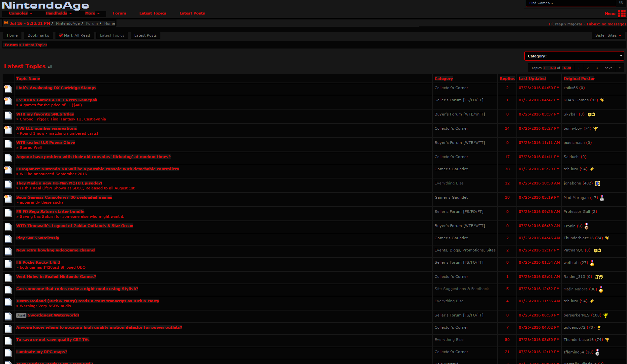Click the medal icon next to Majin Majora topic

[601, 290]
